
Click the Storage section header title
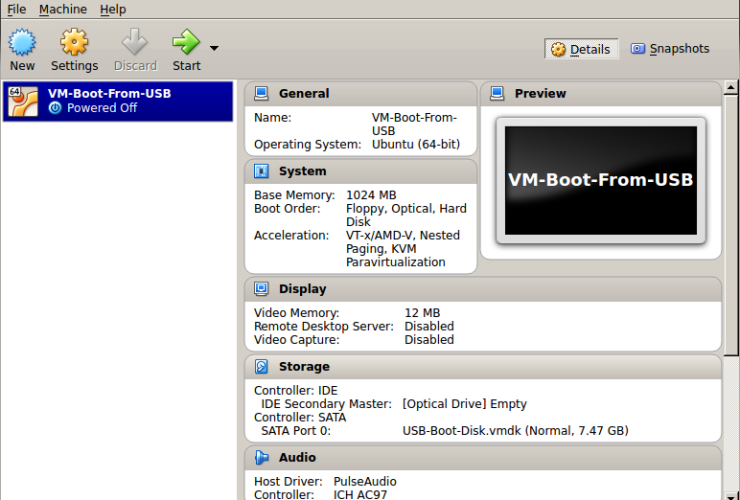pos(304,367)
